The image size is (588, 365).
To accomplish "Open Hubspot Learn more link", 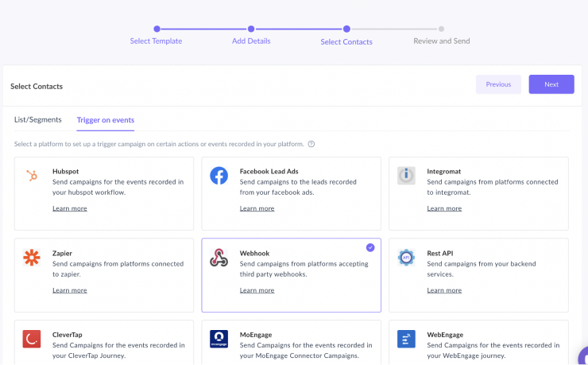I will coord(70,208).
